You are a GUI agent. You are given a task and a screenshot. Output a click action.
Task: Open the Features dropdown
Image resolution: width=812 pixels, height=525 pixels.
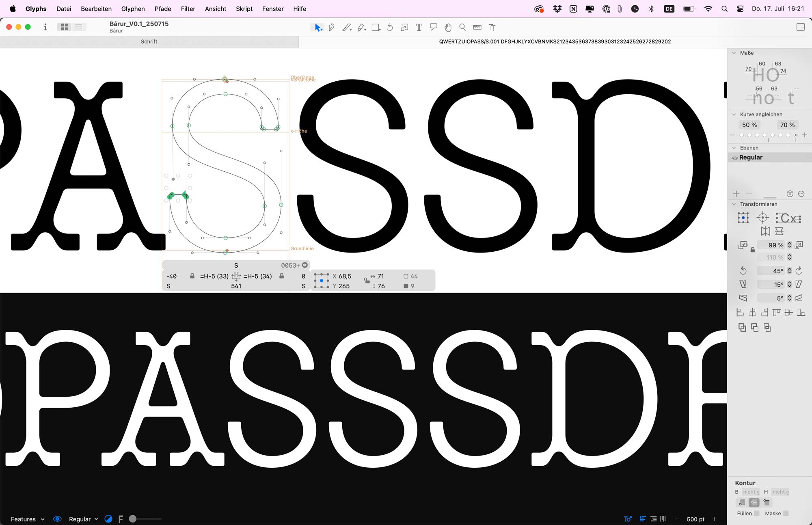(x=27, y=519)
